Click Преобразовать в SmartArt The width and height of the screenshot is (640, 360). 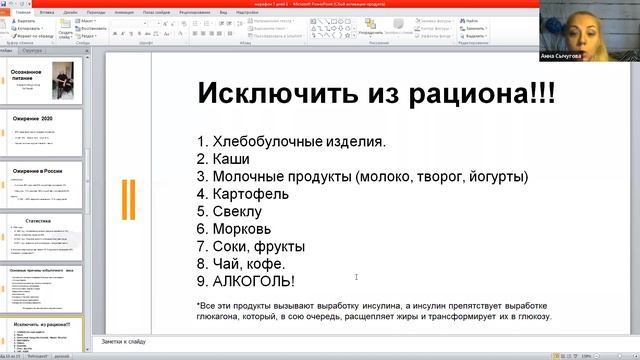click(x=276, y=36)
